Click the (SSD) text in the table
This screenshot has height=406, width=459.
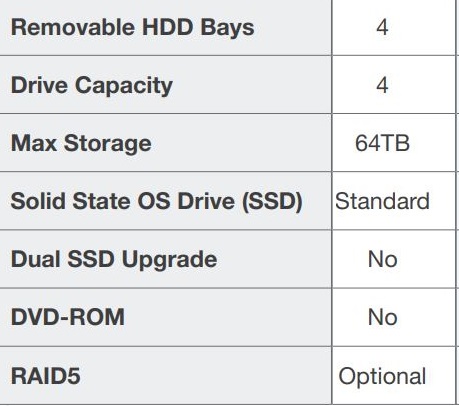(272, 201)
